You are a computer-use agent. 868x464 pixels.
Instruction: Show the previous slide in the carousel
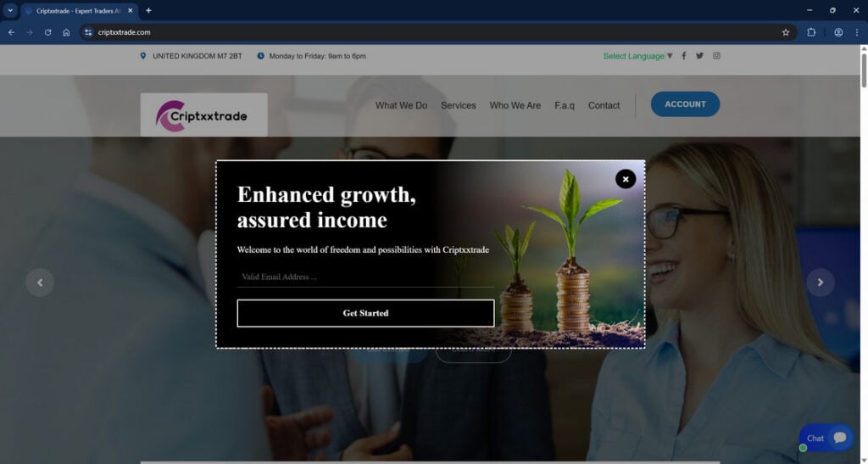click(x=40, y=282)
